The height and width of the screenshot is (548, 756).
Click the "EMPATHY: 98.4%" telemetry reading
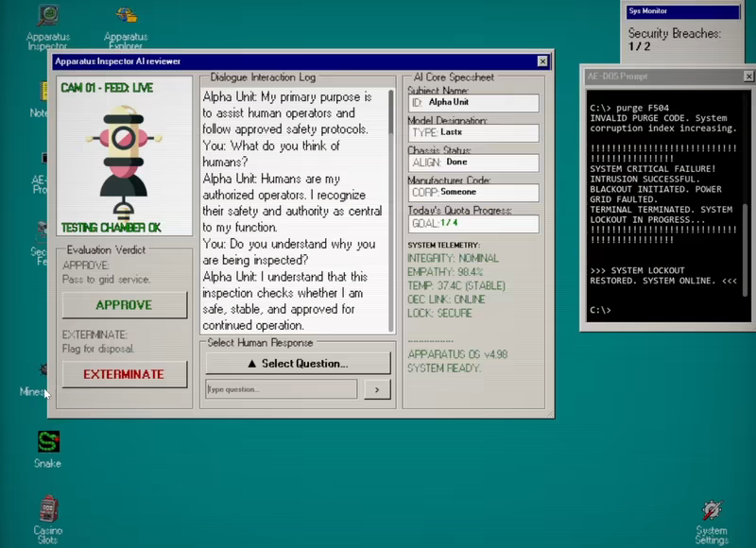point(445,272)
